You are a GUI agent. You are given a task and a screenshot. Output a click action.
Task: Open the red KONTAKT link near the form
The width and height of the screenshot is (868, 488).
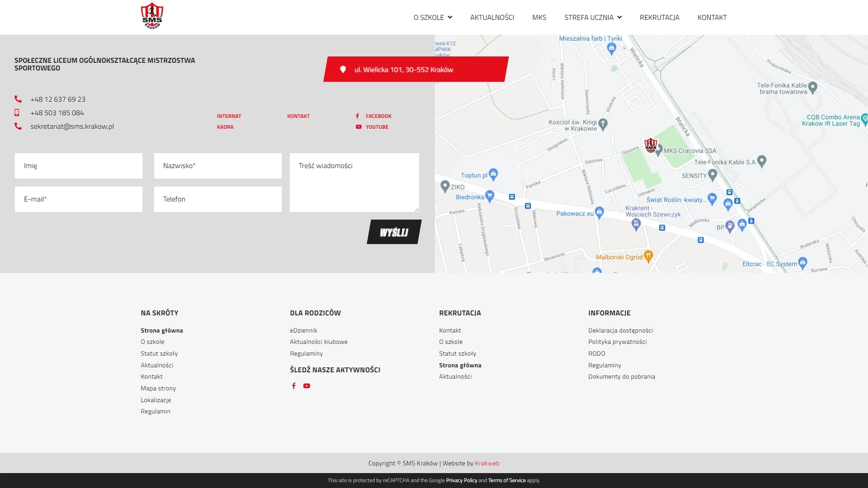point(298,116)
